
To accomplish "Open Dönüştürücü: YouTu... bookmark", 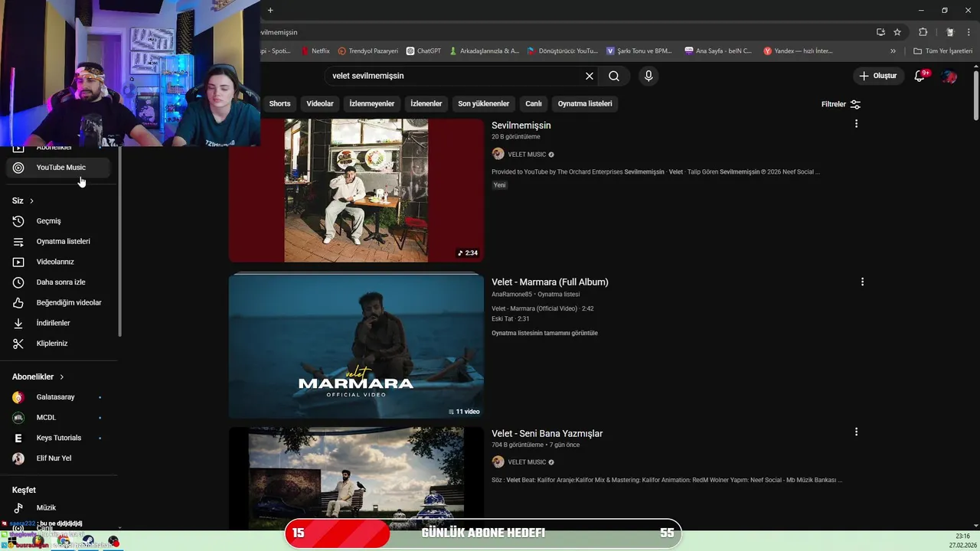I will (563, 51).
